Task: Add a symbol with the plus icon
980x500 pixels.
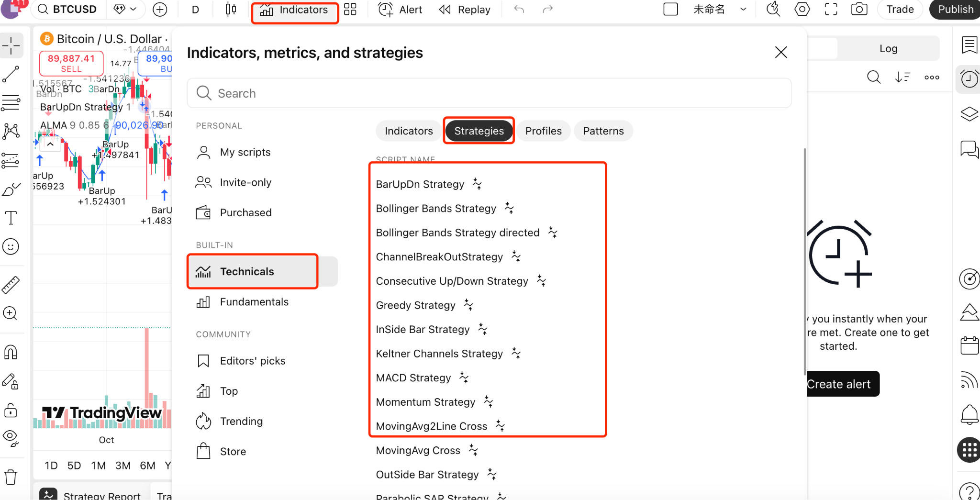Action: tap(160, 10)
